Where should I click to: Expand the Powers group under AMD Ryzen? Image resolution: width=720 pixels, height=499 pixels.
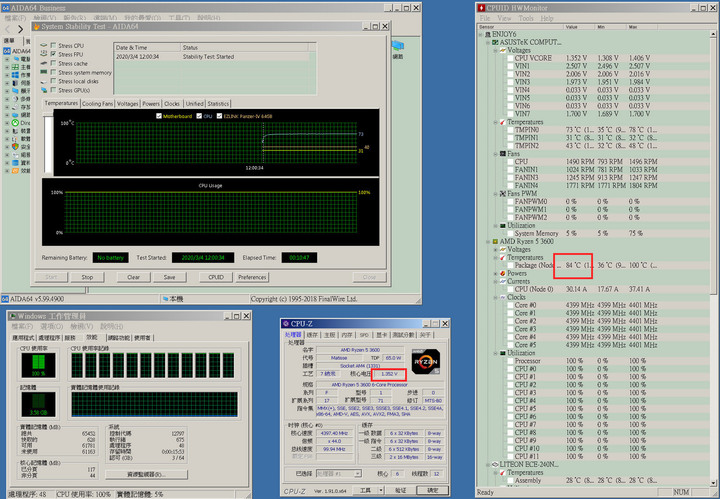495,274
